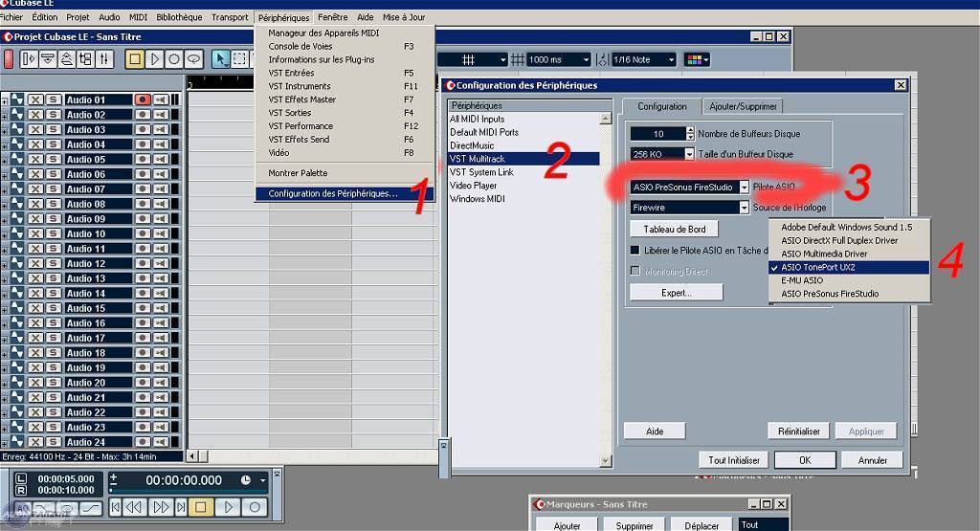Expand the Audio 01 track plus sign
The image size is (980, 531).
(5, 101)
